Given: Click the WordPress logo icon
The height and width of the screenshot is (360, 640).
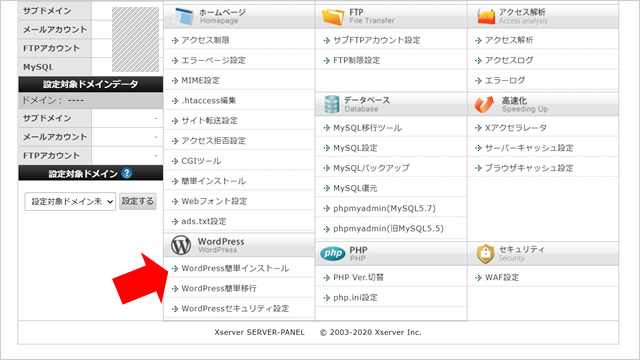Looking at the screenshot, I should pos(181,245).
